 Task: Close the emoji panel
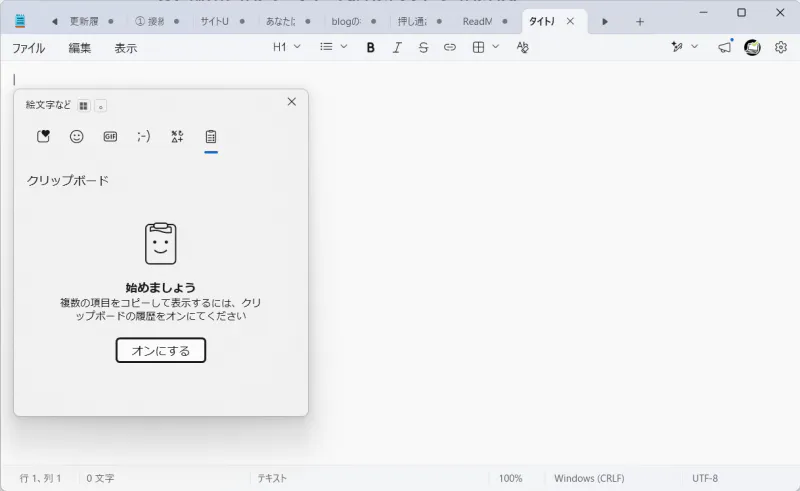coord(291,102)
